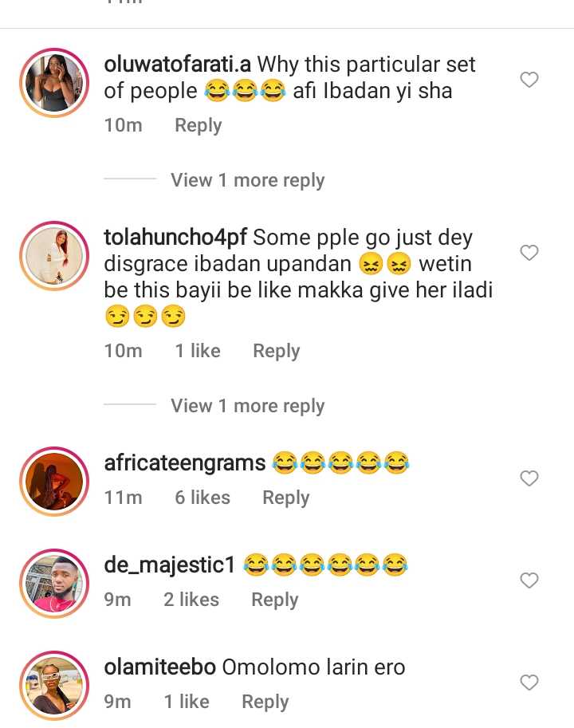
Task: Reply to de_majestic1's comment
Action: (275, 600)
